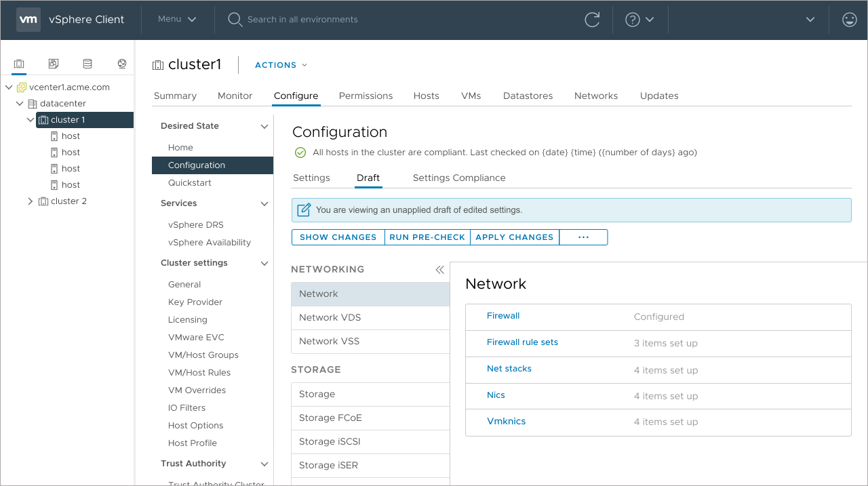Viewport: 868px width, 486px height.
Task: Open the Firewall rule sets link
Action: coord(522,342)
